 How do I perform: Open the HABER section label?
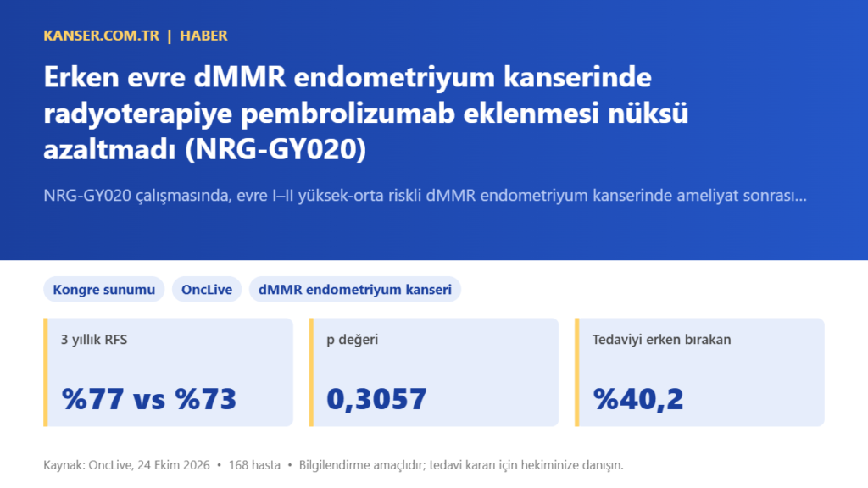[203, 36]
